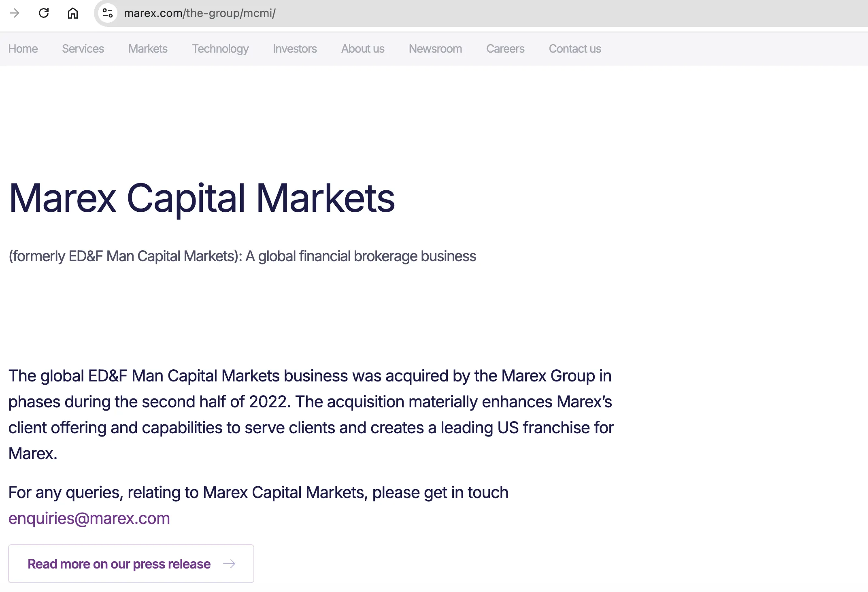Go to Contact us
The image size is (868, 592).
click(575, 49)
